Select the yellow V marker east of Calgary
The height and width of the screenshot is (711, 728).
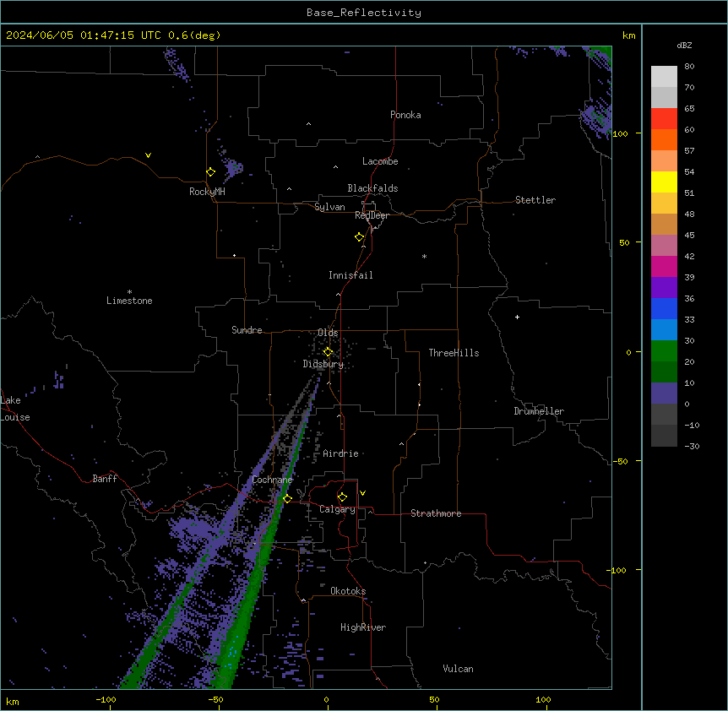click(x=362, y=493)
